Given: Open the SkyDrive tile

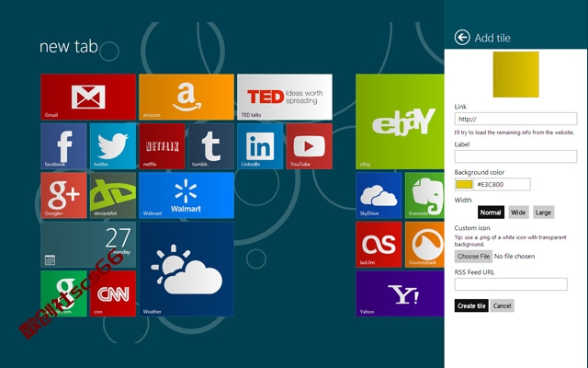Looking at the screenshot, I should point(379,195).
